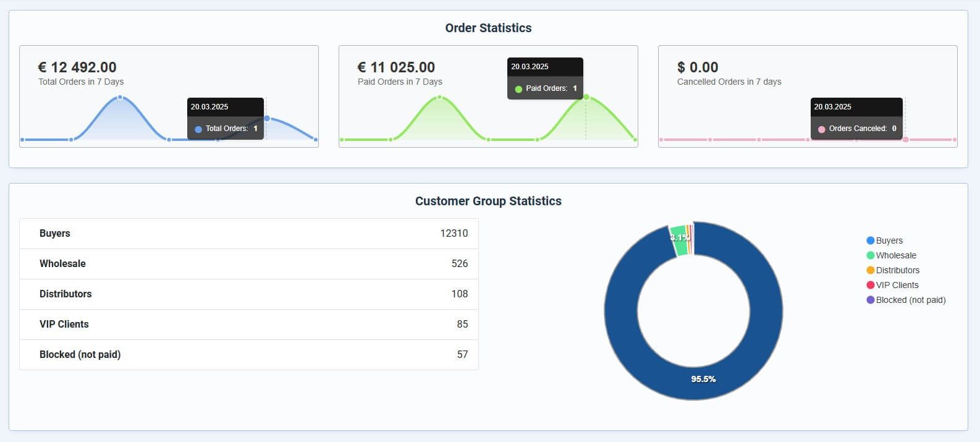Click first peak point of Paid Orders chart

tap(439, 97)
